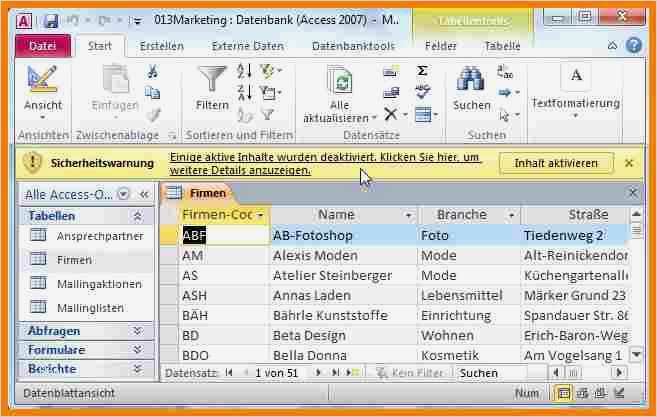Click the Einfügen paste icon
657x417 pixels.
click(x=115, y=79)
